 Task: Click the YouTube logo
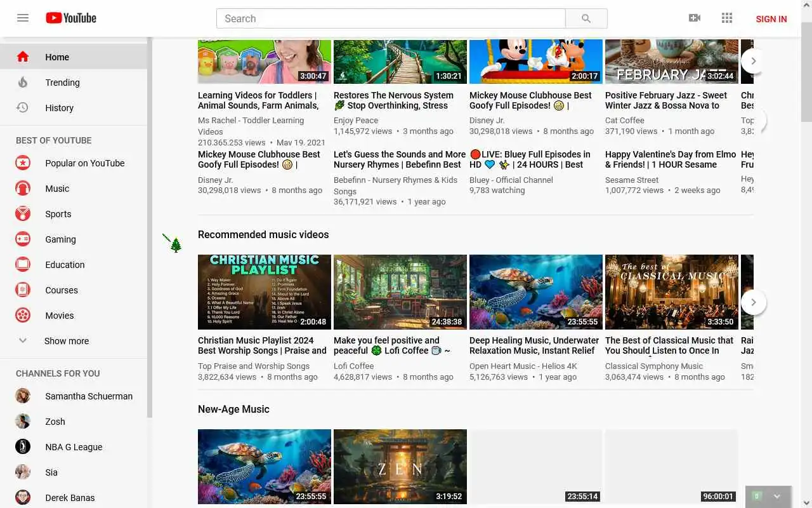pyautogui.click(x=71, y=18)
